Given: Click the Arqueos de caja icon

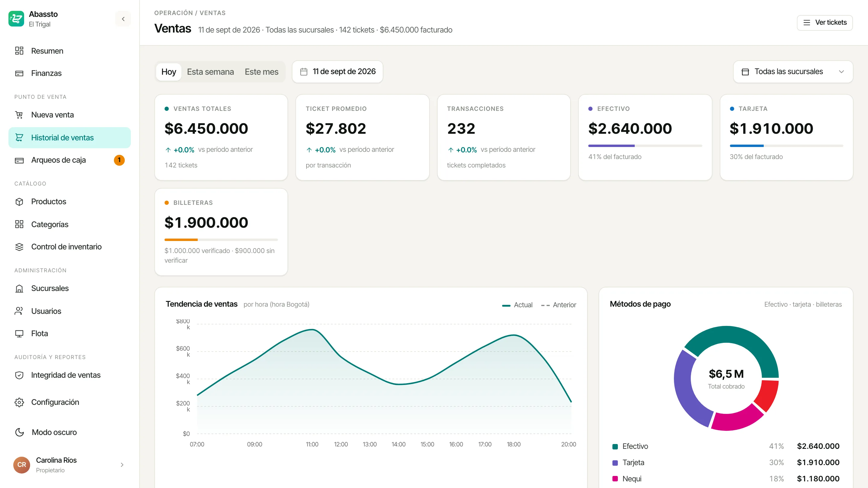Looking at the screenshot, I should point(19,160).
